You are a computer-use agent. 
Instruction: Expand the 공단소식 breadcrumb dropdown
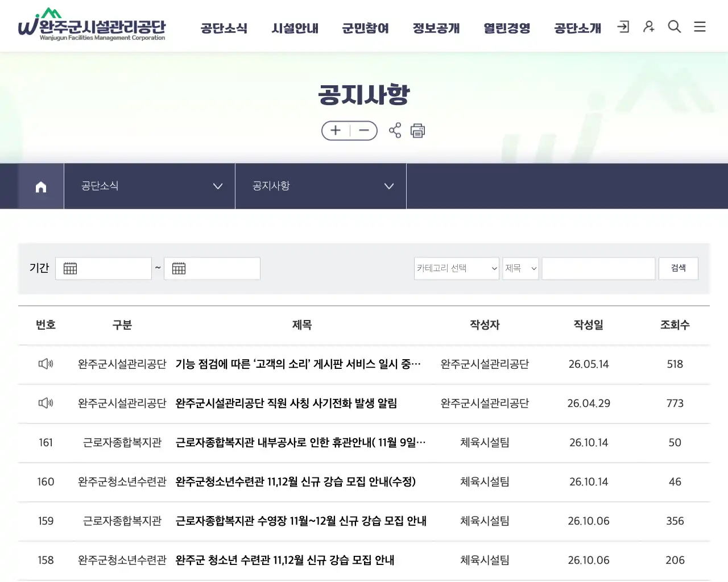[x=150, y=186]
